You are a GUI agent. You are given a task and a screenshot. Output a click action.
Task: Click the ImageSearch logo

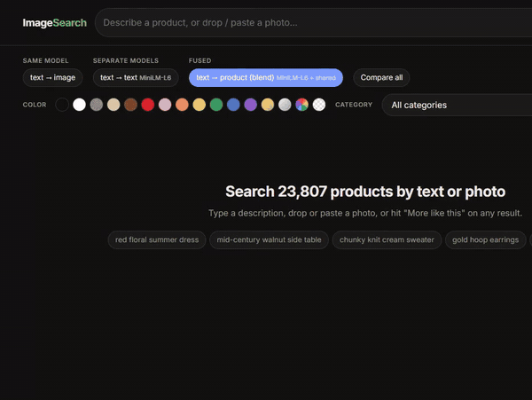[x=55, y=23]
